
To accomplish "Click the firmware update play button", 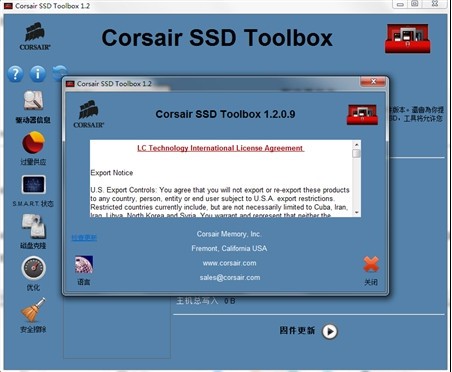I will click(330, 331).
